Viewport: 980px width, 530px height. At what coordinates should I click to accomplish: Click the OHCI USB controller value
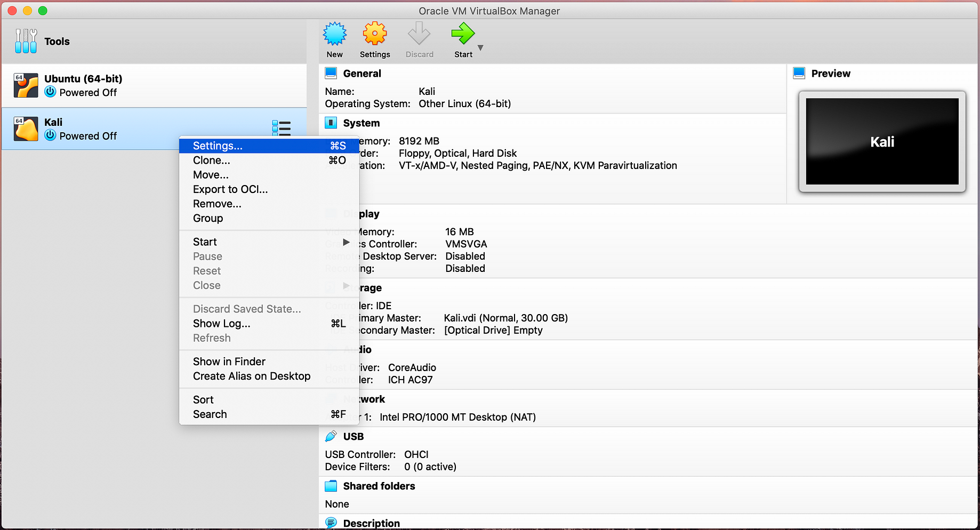tap(416, 455)
